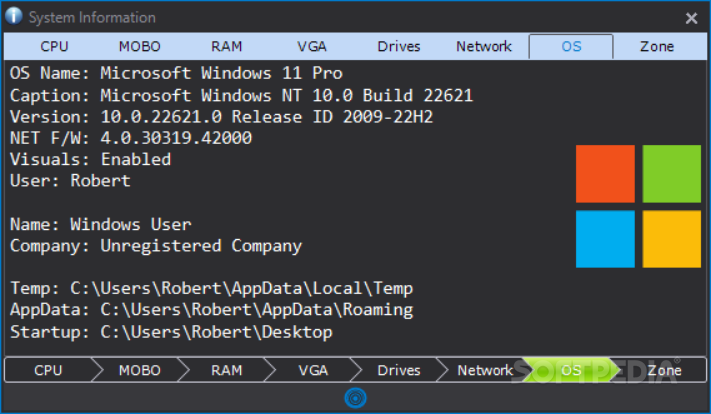The height and width of the screenshot is (414, 711).
Task: Close the System Information window
Action: pos(691,18)
